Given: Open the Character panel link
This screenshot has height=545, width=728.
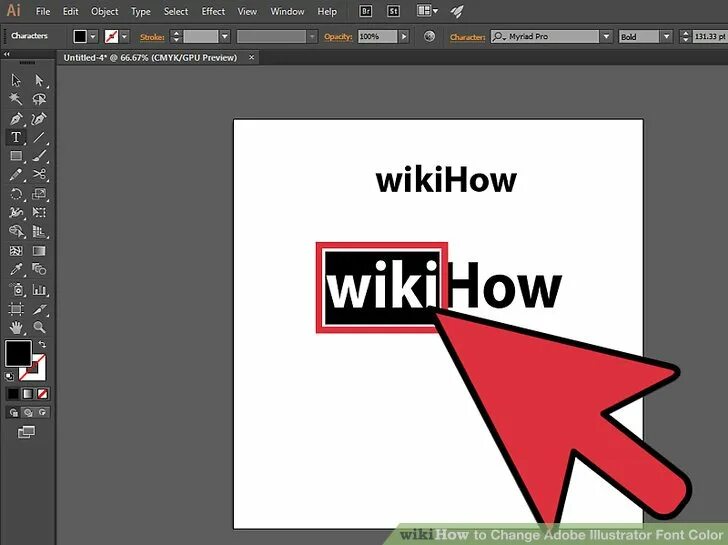Looking at the screenshot, I should click(x=468, y=37).
